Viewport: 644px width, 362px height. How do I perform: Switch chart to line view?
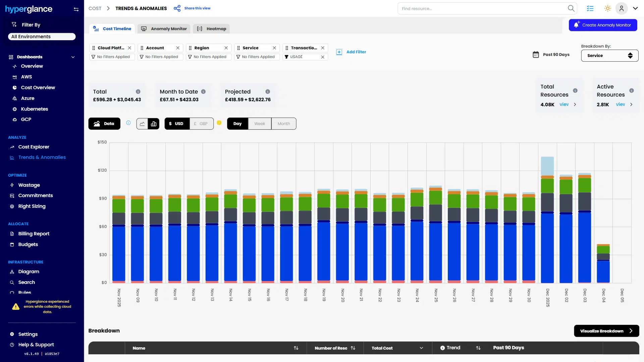pos(142,123)
